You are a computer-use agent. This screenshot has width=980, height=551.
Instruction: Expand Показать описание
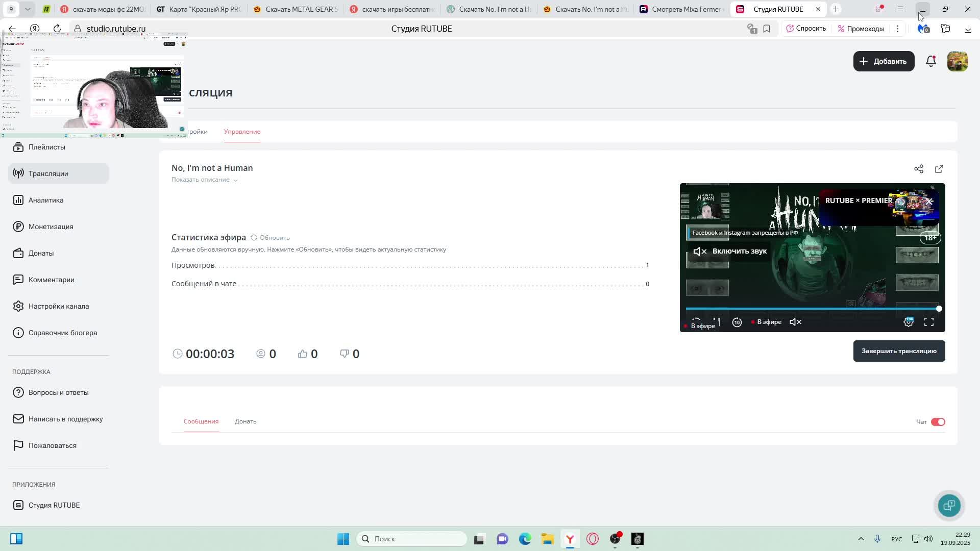(x=204, y=180)
